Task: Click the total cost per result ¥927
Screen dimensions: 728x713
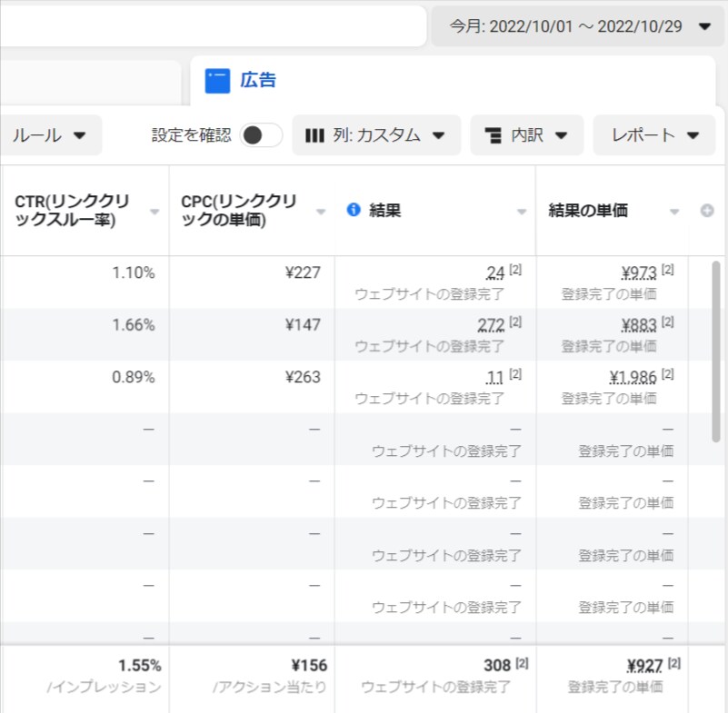Action: point(644,666)
